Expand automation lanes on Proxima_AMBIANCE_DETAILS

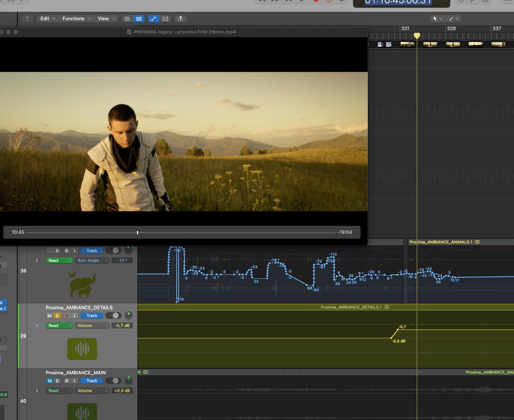pos(37,325)
